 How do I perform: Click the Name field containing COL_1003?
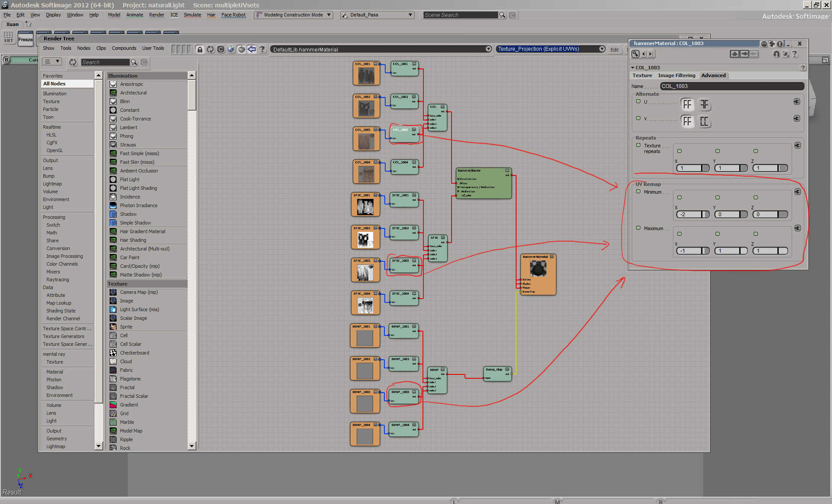731,86
